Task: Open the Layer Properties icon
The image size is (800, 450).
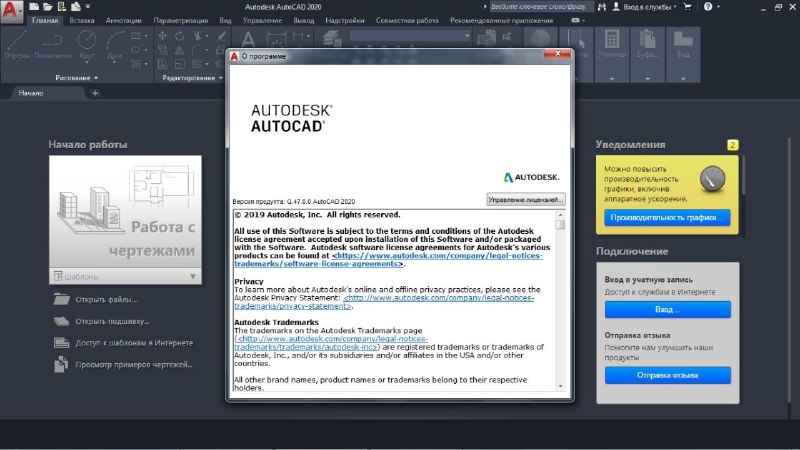Action: [332, 39]
